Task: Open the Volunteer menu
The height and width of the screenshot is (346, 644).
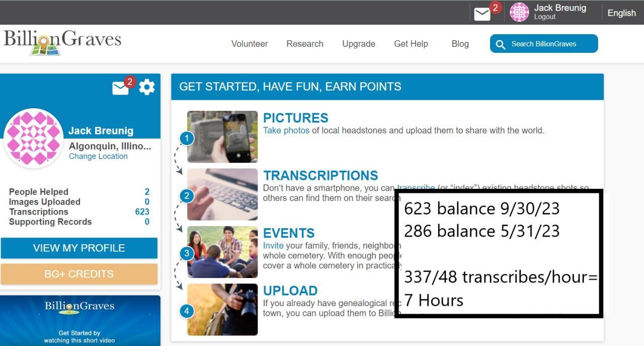Action: click(250, 44)
